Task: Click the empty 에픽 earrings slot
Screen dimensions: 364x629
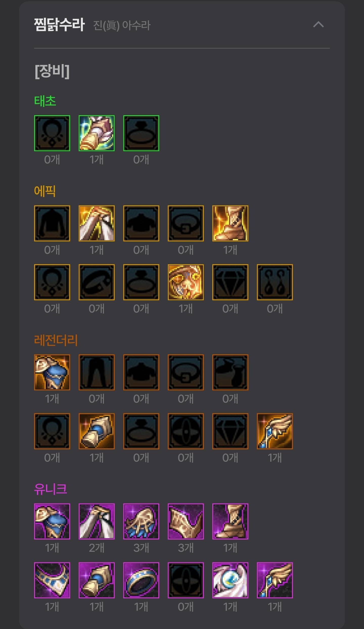Action: (x=275, y=282)
